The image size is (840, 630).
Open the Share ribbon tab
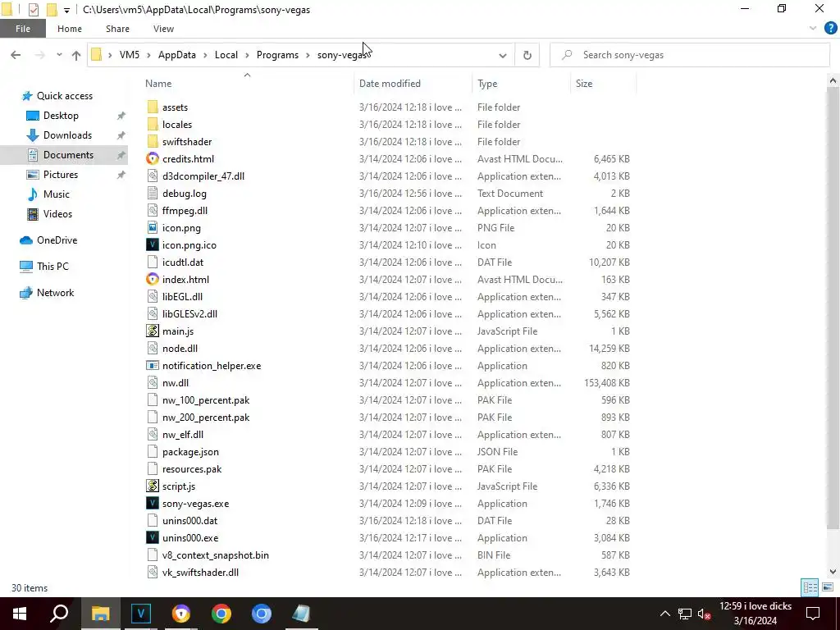(x=117, y=29)
